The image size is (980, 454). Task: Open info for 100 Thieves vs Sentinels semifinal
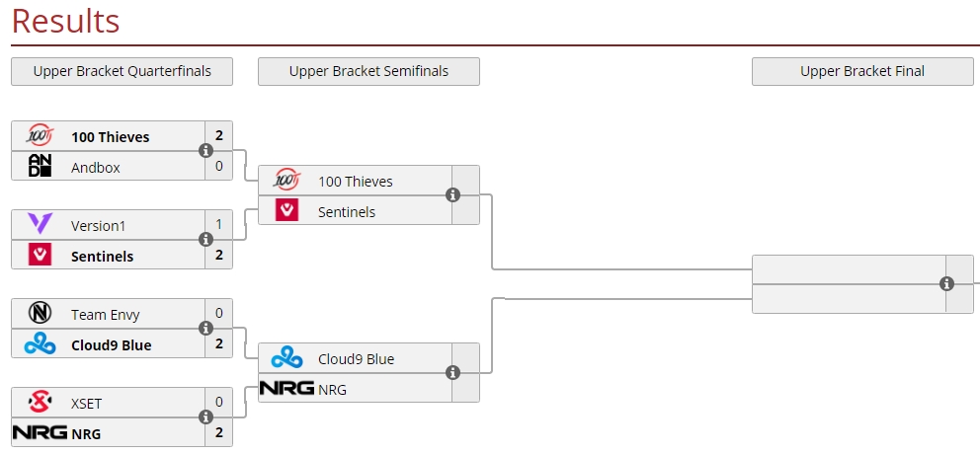pyautogui.click(x=452, y=195)
